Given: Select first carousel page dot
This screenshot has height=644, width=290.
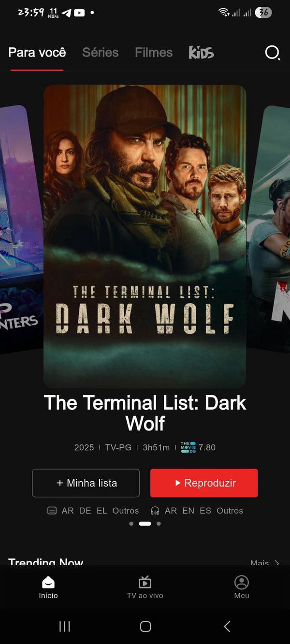Looking at the screenshot, I should (x=131, y=524).
